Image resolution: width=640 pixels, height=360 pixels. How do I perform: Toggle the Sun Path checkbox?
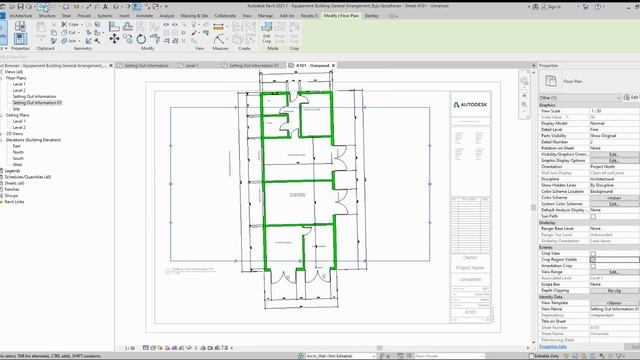[593, 216]
